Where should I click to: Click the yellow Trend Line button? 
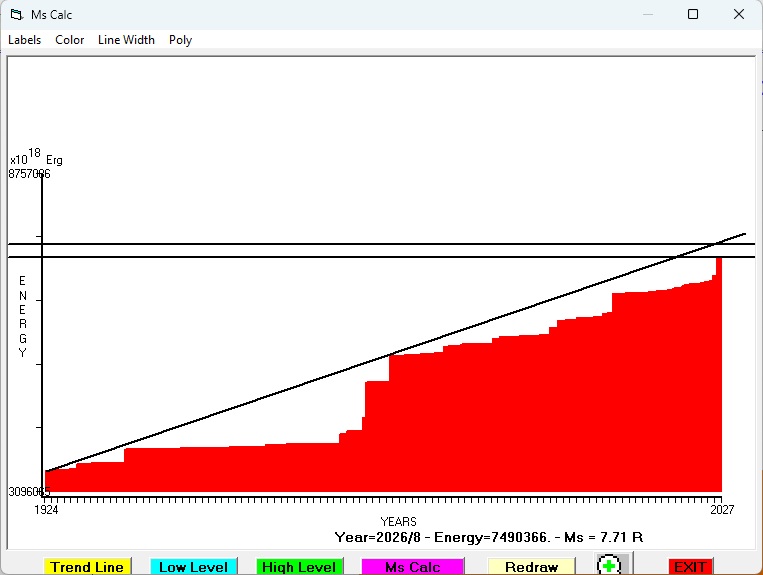click(87, 567)
